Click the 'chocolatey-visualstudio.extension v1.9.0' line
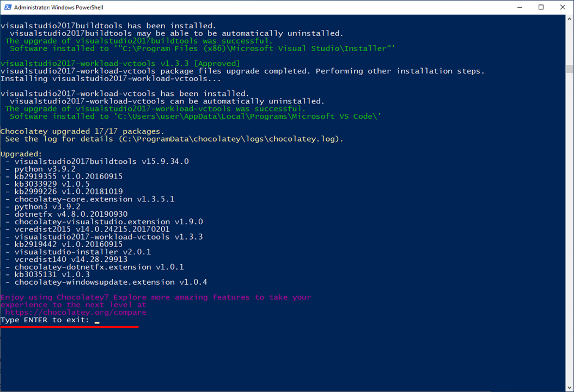Image resolution: width=574 pixels, height=392 pixels. click(x=109, y=222)
